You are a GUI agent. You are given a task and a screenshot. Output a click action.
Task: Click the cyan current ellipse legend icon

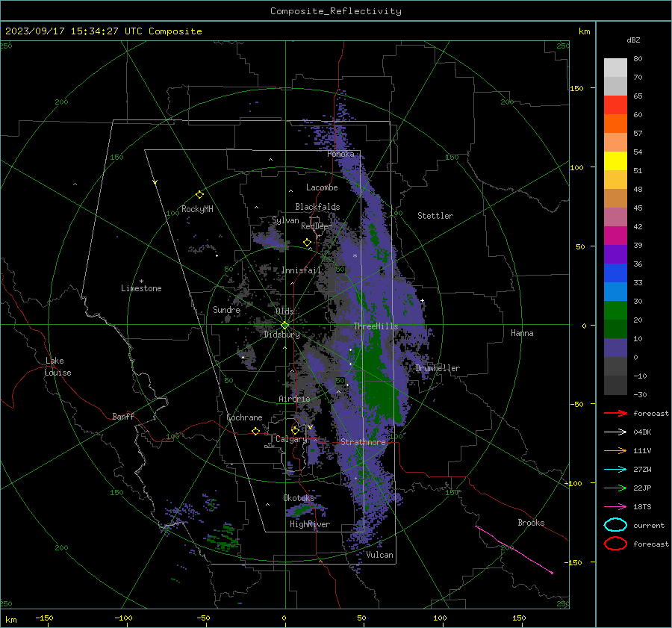[x=615, y=525]
